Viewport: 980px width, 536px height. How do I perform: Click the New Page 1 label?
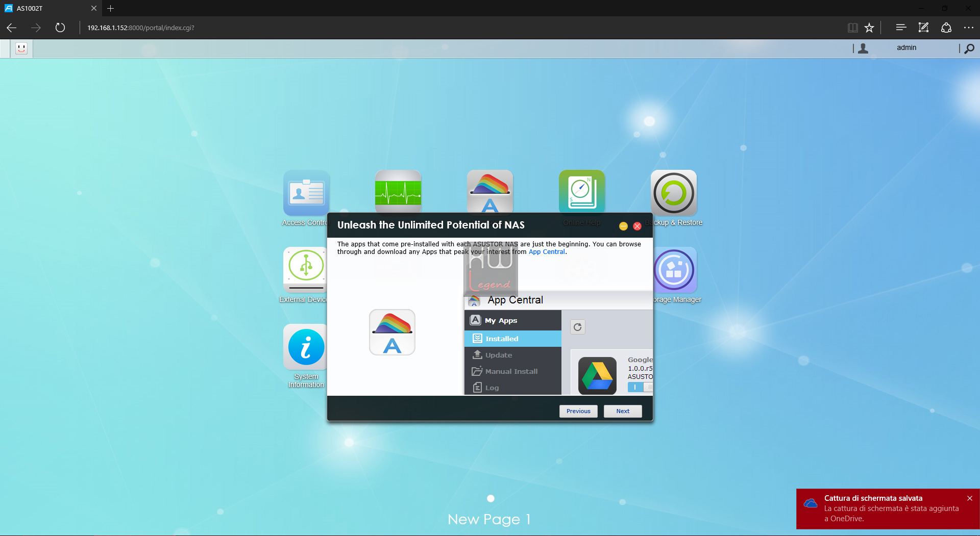coord(489,519)
